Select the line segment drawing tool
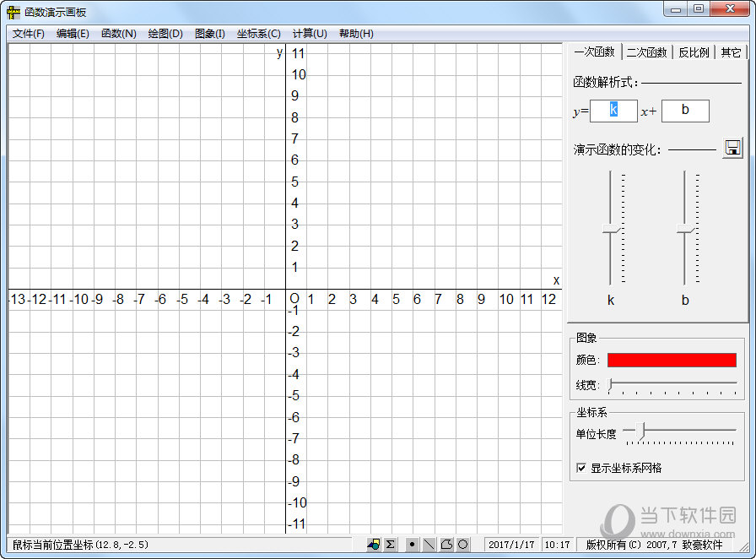The image size is (756, 559). click(x=429, y=545)
